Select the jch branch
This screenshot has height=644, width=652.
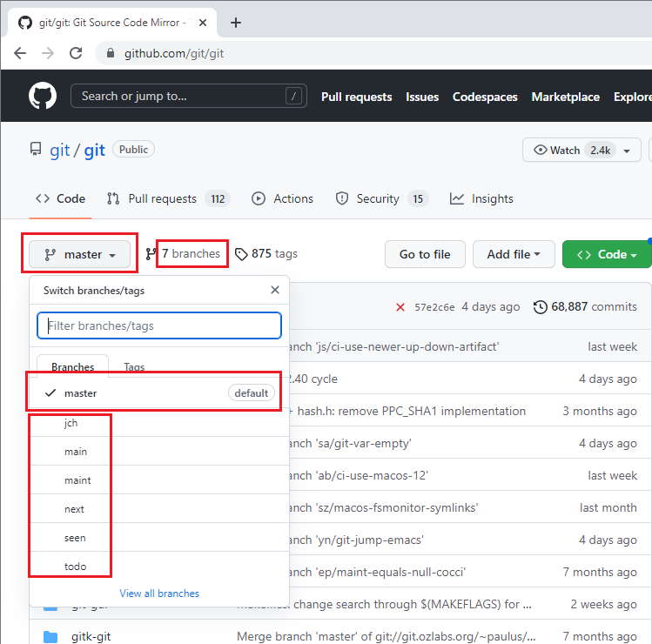(x=159, y=422)
